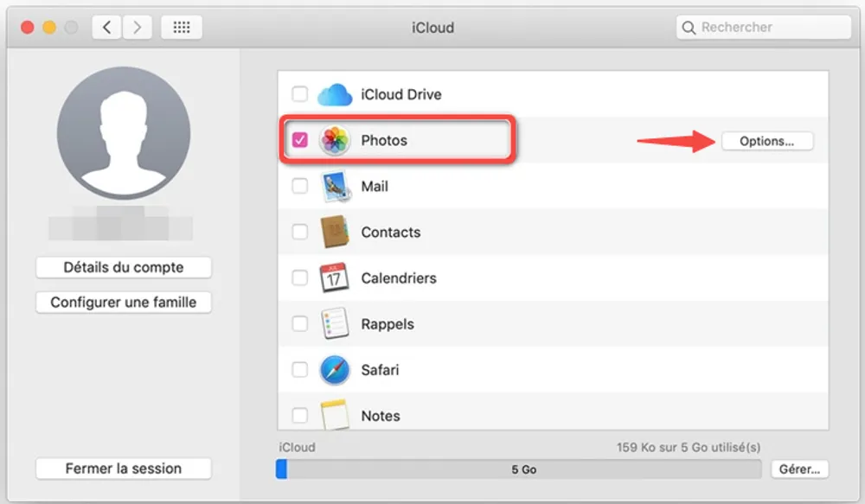Enable the Mail checkbox
Viewport: 865px width, 504px height.
click(299, 186)
